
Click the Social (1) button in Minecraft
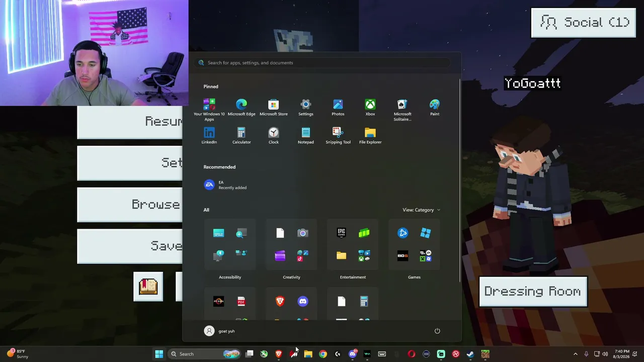584,23
